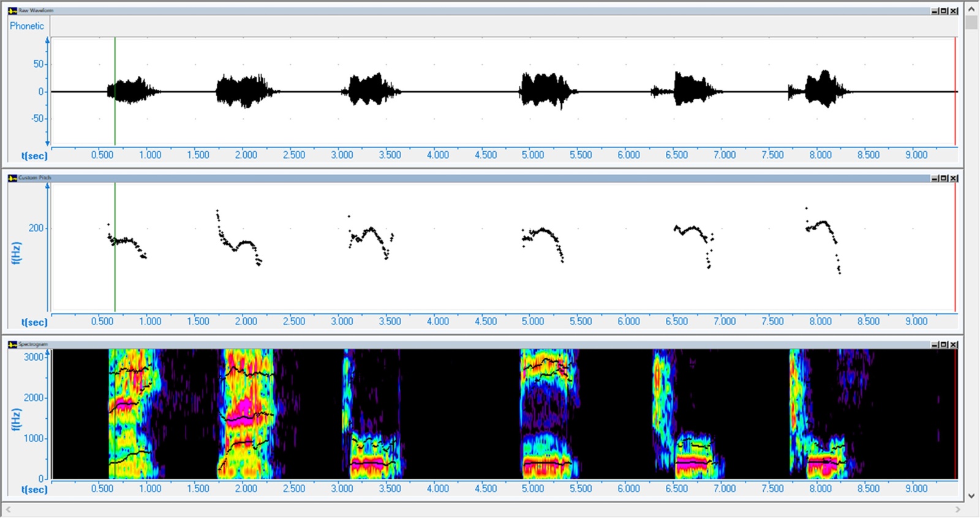
Task: Click the vertical scrollbar thumb
Action: coord(971,23)
